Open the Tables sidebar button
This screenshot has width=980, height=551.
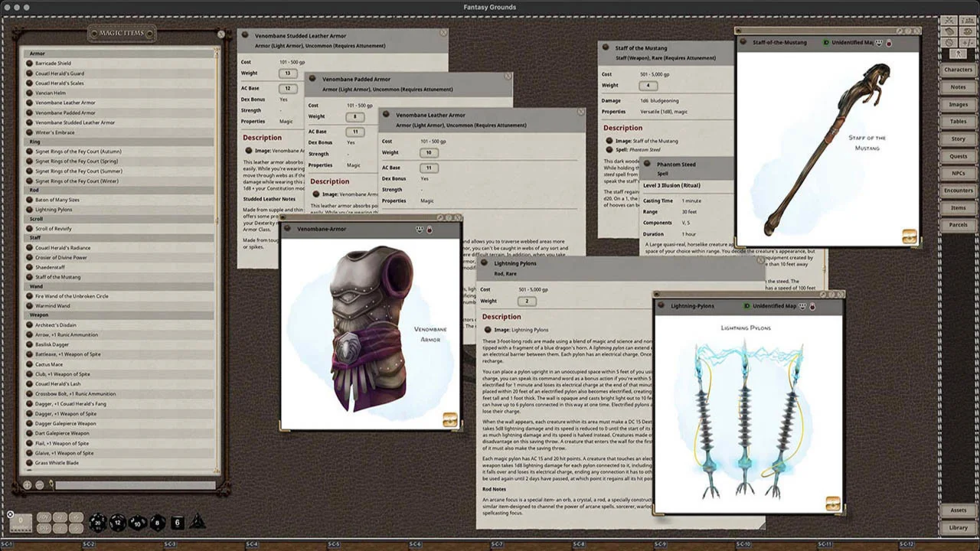958,122
